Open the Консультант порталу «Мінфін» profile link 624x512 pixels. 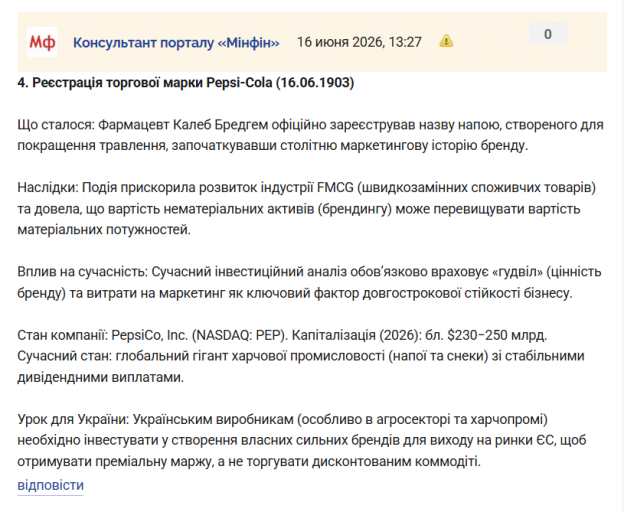(x=176, y=42)
